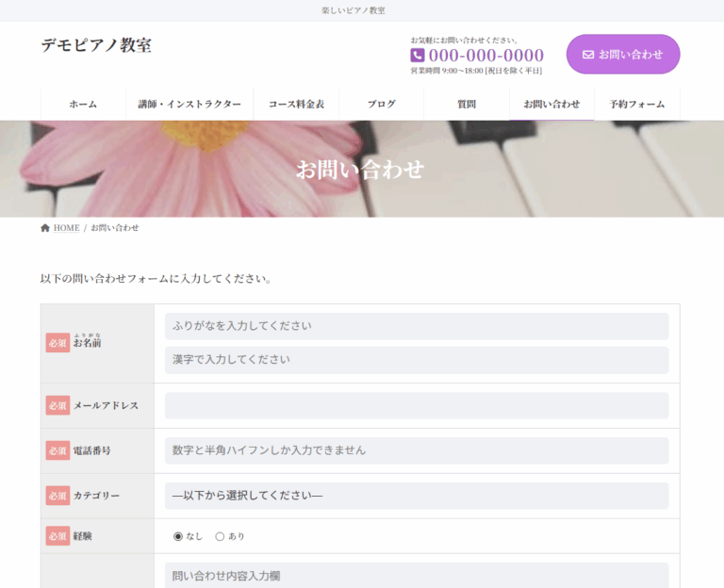Click the envelope icon in purple button

588,55
